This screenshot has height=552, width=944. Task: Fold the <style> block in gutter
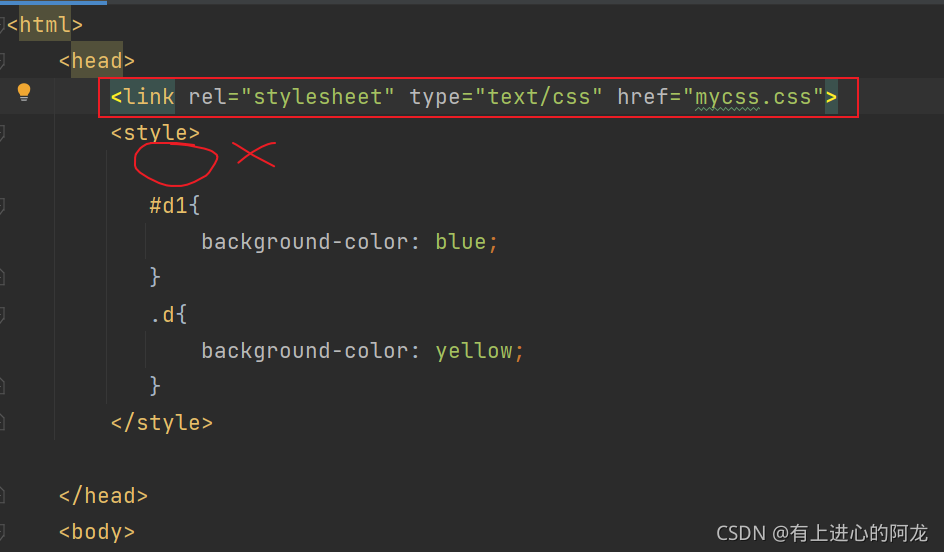click(2, 134)
